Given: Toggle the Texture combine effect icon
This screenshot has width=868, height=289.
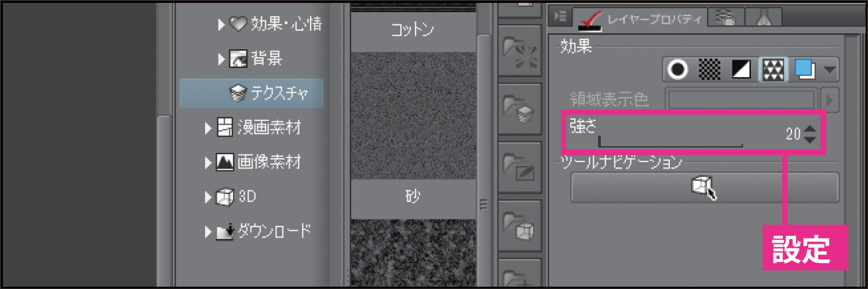Looking at the screenshot, I should coord(774,70).
